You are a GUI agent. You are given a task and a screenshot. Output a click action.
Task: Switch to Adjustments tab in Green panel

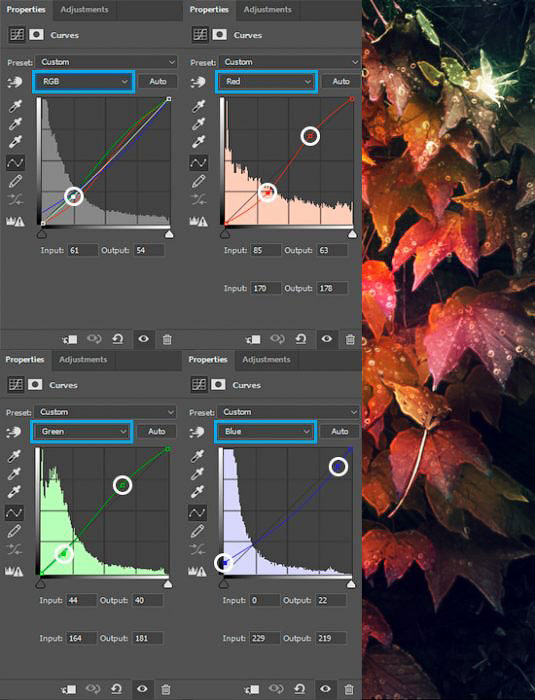point(83,359)
